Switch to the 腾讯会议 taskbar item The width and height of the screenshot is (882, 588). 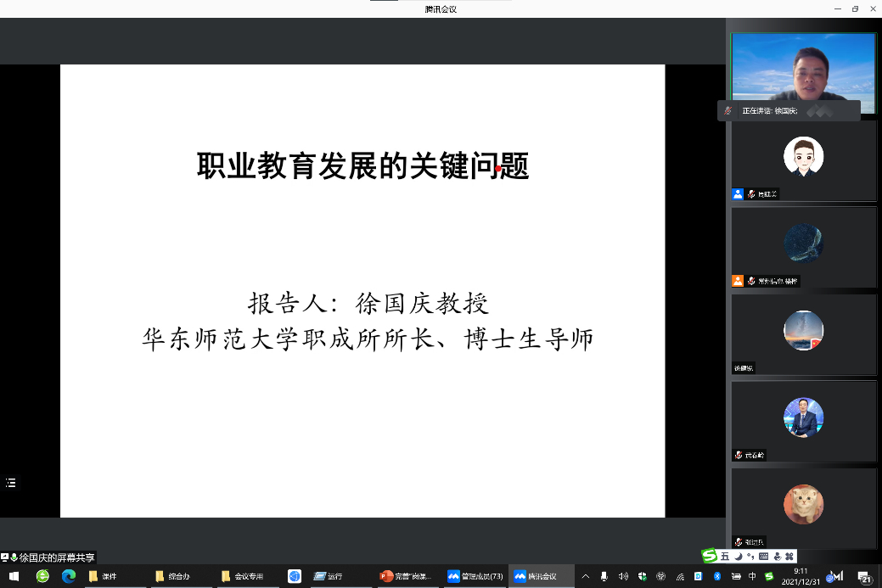[x=541, y=576]
